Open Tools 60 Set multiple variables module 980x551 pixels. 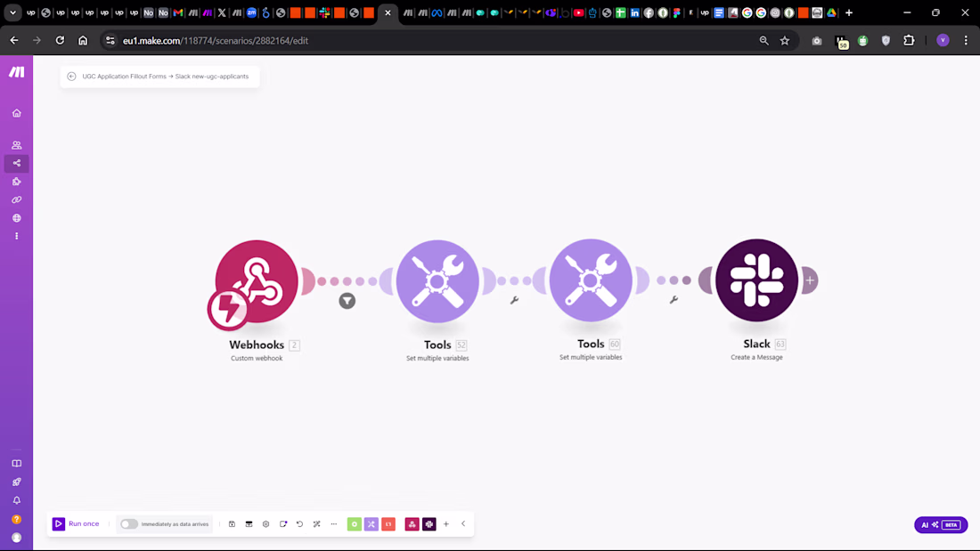click(x=591, y=280)
